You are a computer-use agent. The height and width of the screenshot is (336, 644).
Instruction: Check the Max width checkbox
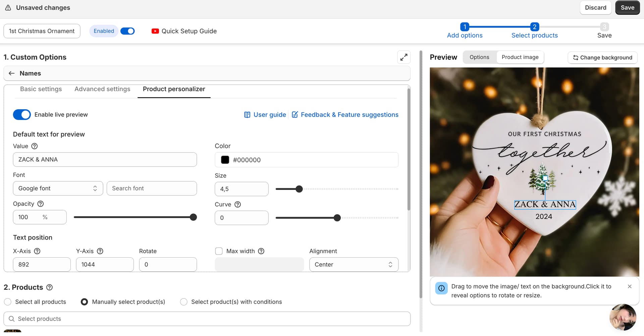219,251
